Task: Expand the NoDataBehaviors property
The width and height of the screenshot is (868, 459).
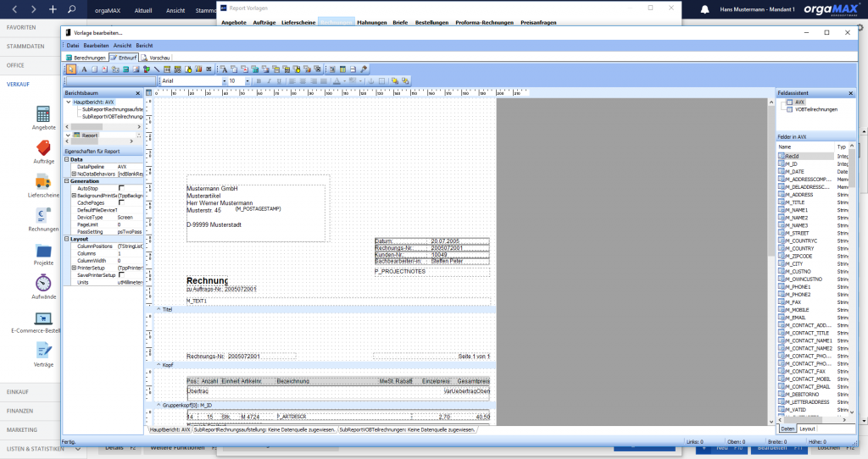Action: pyautogui.click(x=74, y=174)
